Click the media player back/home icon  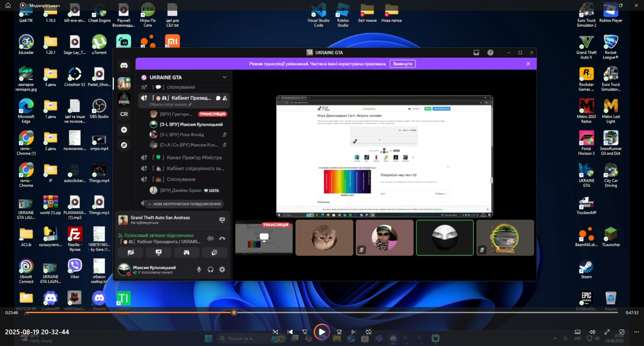click(8, 6)
